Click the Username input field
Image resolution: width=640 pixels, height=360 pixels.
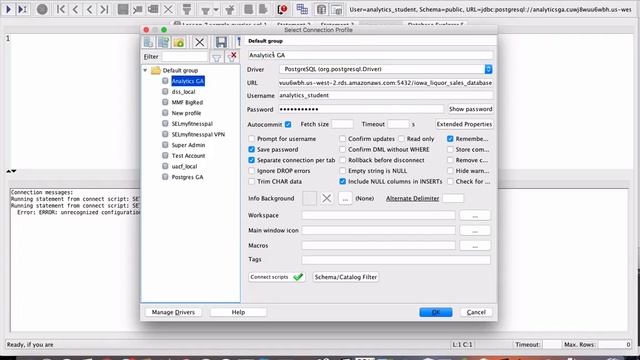pos(385,96)
